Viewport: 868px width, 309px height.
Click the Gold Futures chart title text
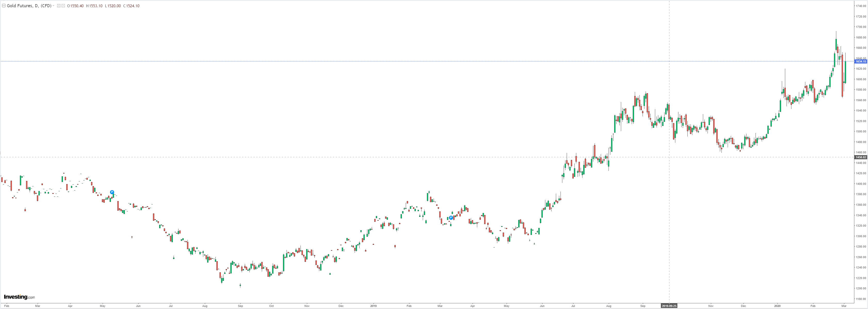pos(29,6)
